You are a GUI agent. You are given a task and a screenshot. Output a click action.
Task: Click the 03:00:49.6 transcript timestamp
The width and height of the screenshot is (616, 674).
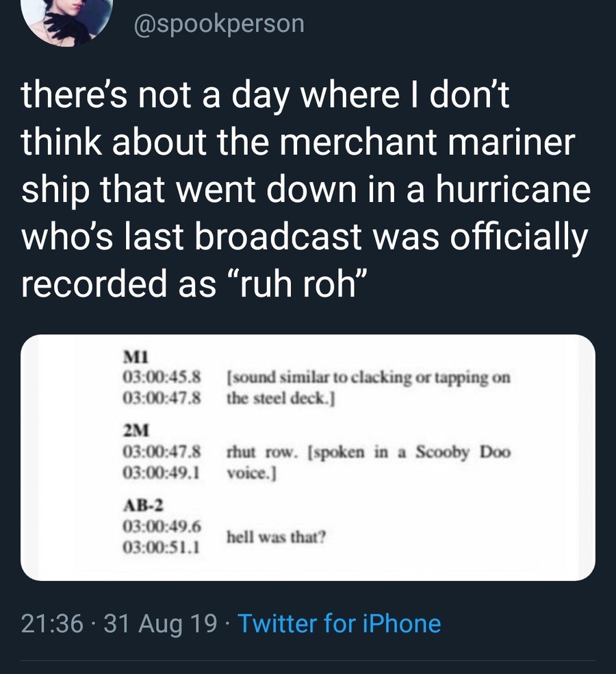(162, 526)
